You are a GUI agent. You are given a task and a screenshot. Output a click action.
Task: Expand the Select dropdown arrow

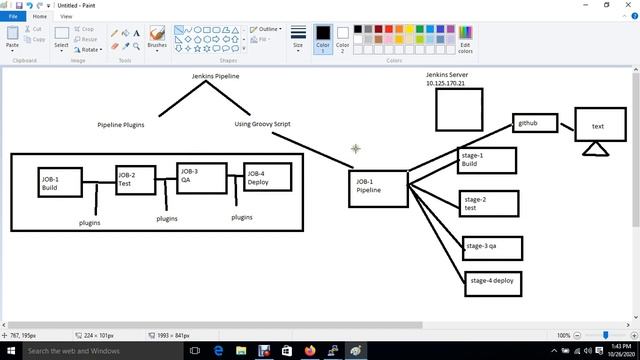[61, 51]
